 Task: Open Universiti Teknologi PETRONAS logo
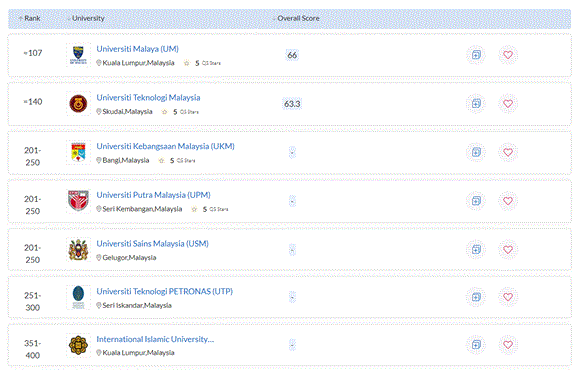(78, 297)
